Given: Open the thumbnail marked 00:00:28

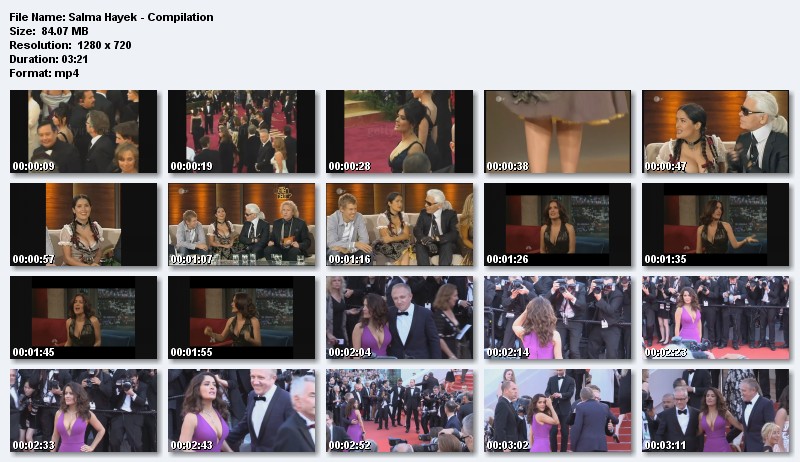Looking at the screenshot, I should 399,132.
